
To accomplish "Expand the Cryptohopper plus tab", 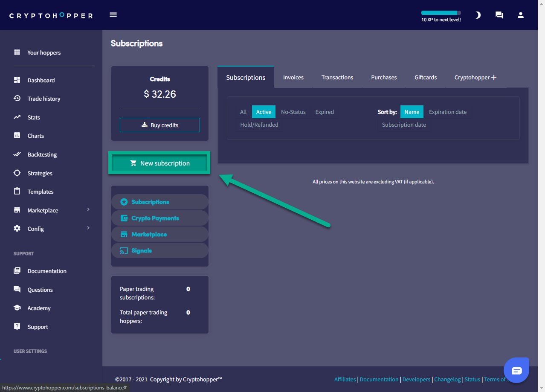I will (x=475, y=77).
